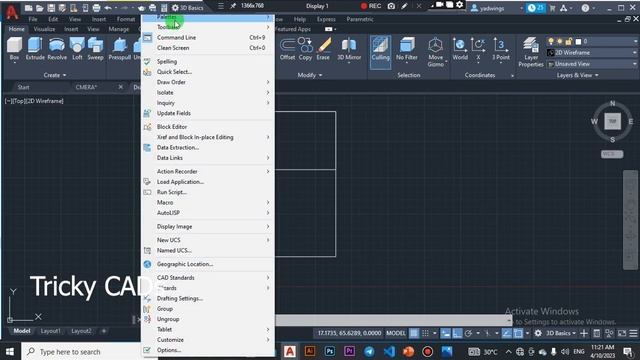
Task: Select the Loft tool
Action: [x=77, y=49]
